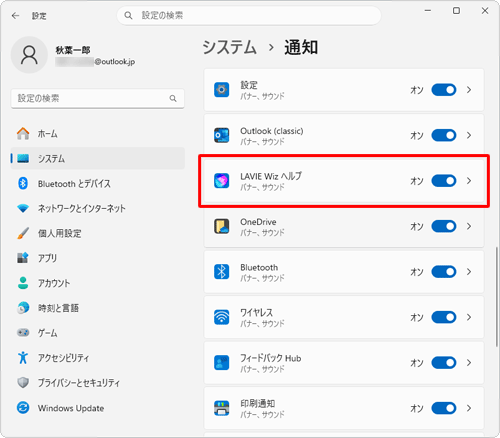Click the アプリ sidebar icon
Viewport: 500px width, 438px height.
click(x=23, y=258)
